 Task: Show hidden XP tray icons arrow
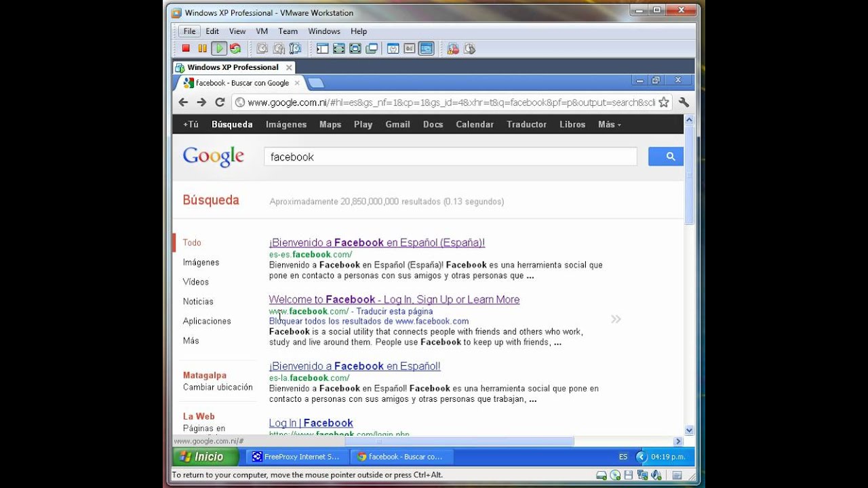point(641,457)
